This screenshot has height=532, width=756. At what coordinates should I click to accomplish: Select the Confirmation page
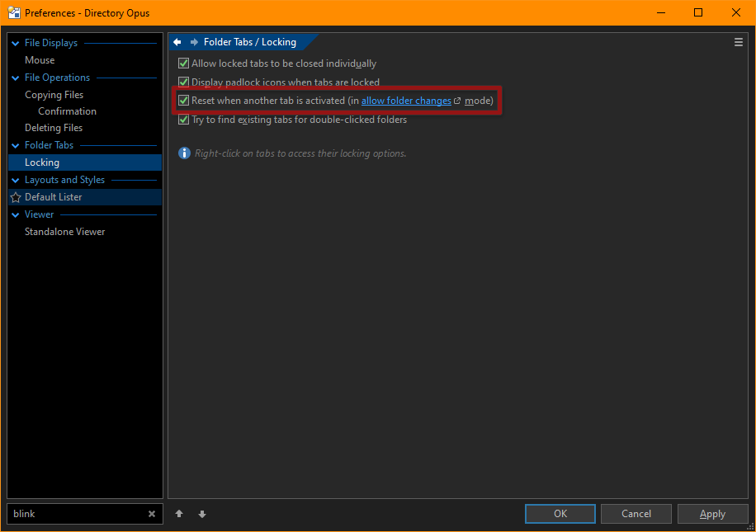(67, 111)
